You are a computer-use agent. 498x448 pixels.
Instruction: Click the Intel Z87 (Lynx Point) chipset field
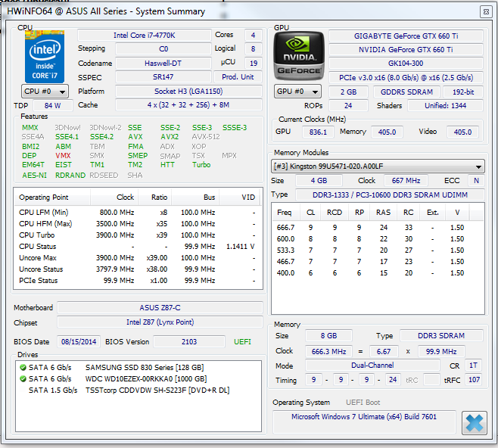point(160,322)
